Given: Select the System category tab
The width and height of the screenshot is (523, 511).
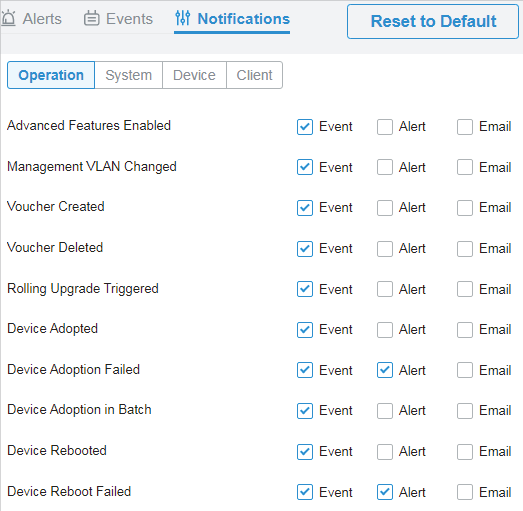Looking at the screenshot, I should click(128, 75).
